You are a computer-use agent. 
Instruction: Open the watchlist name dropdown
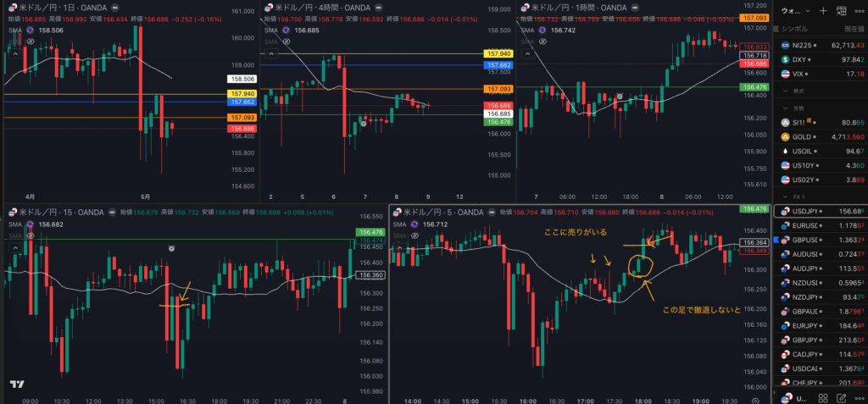pyautogui.click(x=793, y=10)
